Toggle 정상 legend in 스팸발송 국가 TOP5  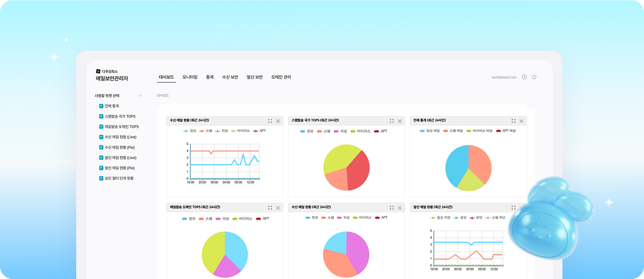(x=307, y=131)
